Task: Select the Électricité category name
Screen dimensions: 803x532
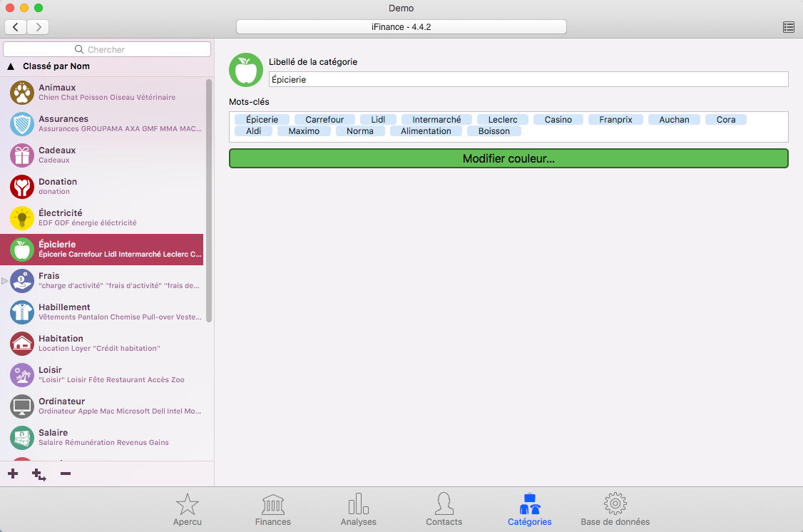Action: 61,213
